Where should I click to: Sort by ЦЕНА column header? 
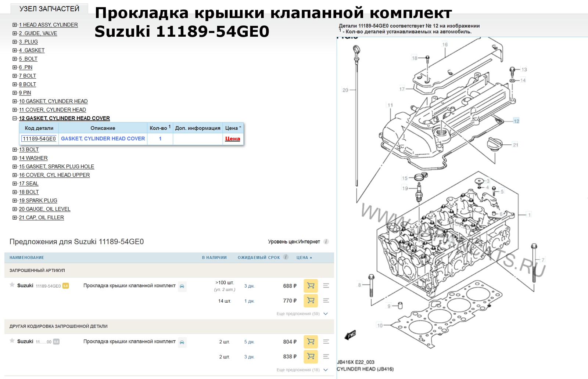(304, 257)
